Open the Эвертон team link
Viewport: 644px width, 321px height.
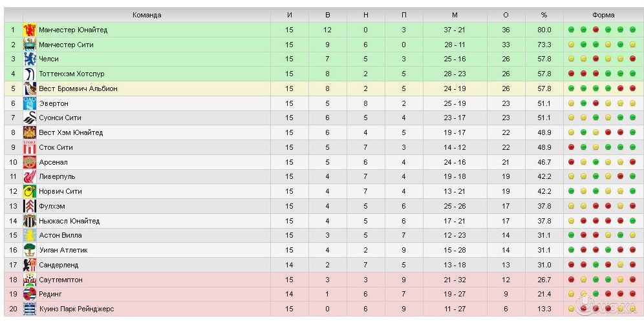point(54,103)
